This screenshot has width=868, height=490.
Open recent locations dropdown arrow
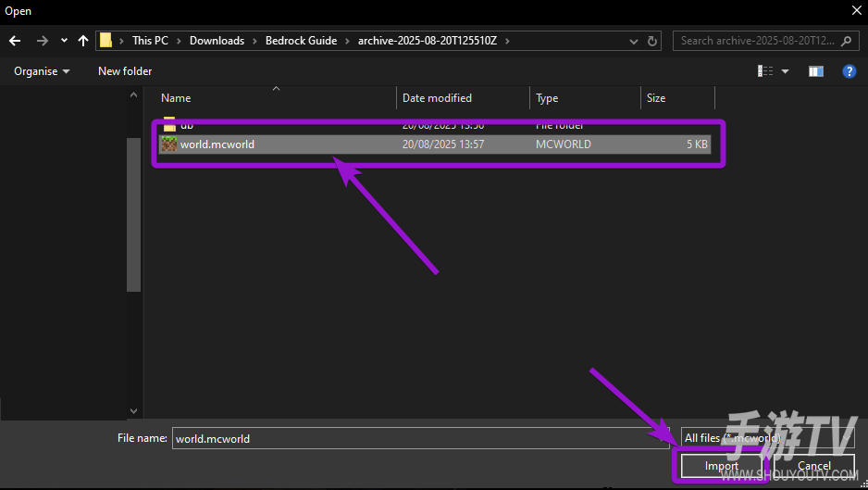[64, 41]
